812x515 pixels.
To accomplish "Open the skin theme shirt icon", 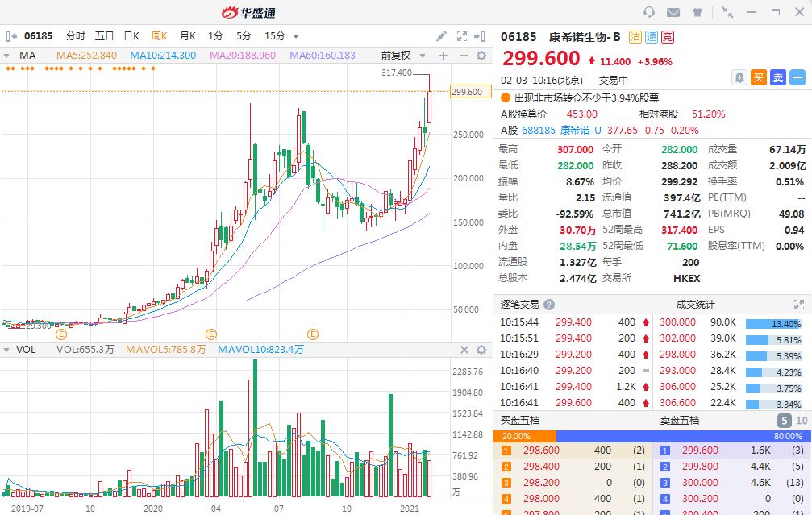I will pyautogui.click(x=697, y=12).
